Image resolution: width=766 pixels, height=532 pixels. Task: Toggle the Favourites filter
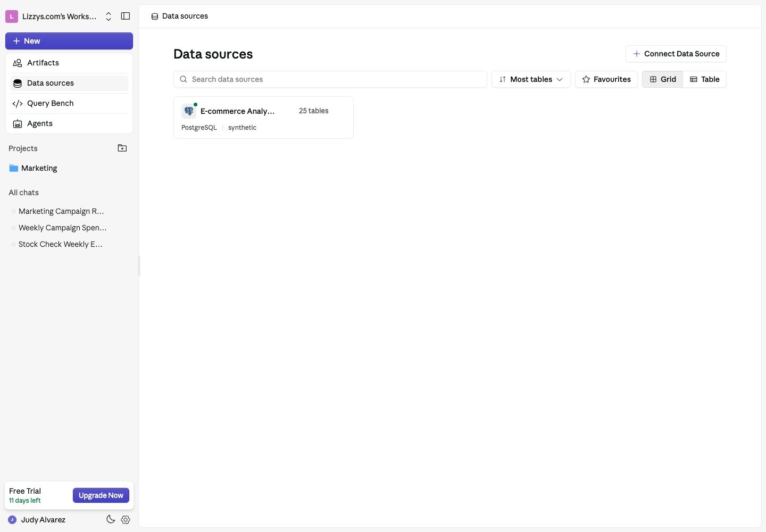(606, 79)
